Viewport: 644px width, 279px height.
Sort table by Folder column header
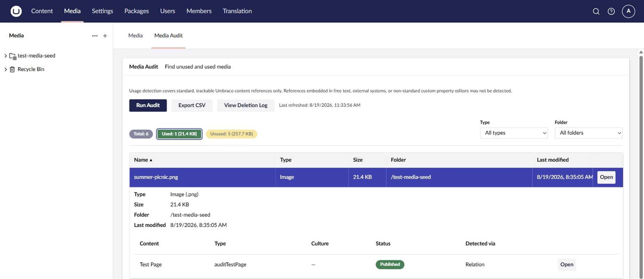click(x=398, y=160)
